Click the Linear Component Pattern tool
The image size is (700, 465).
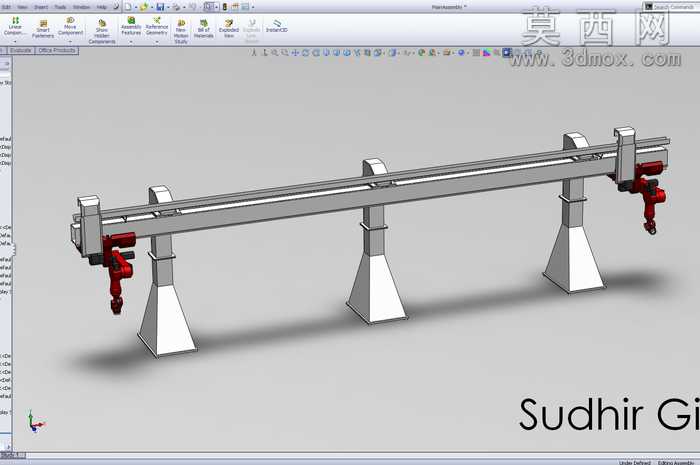[x=15, y=26]
